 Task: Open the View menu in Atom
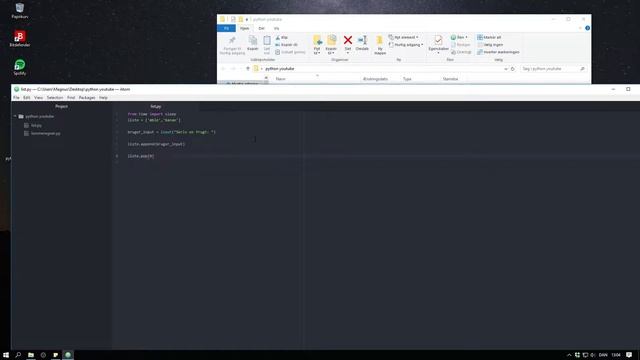(x=38, y=98)
